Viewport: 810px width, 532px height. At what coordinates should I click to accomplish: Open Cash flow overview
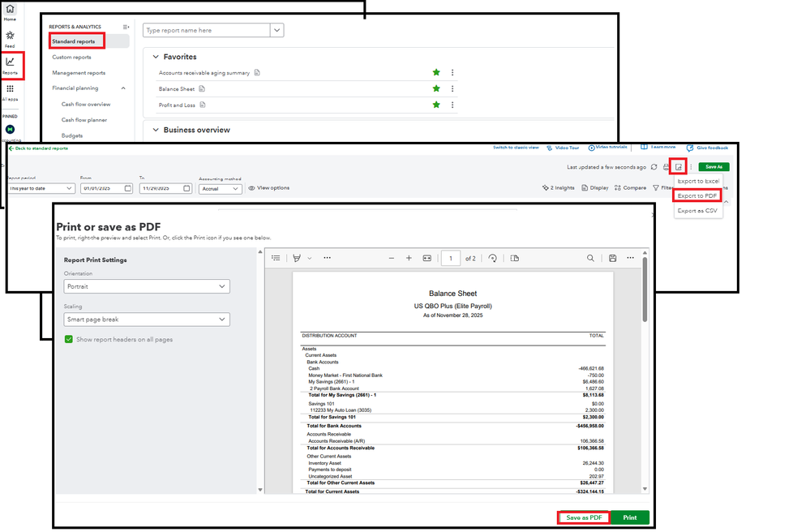pyautogui.click(x=86, y=105)
